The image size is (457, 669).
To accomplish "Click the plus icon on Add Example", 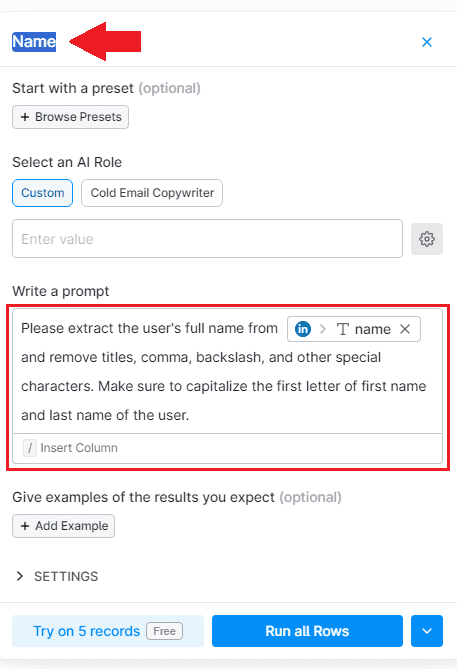I will point(25,526).
